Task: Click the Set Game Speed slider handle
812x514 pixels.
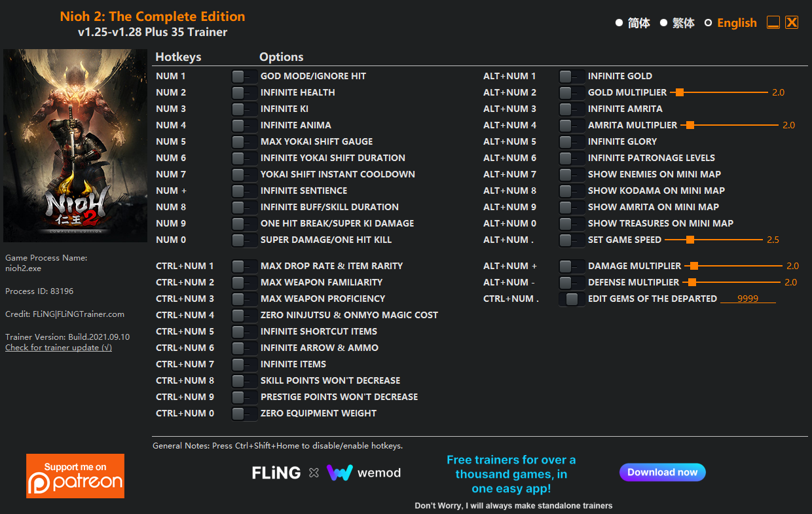Action: 690,240
